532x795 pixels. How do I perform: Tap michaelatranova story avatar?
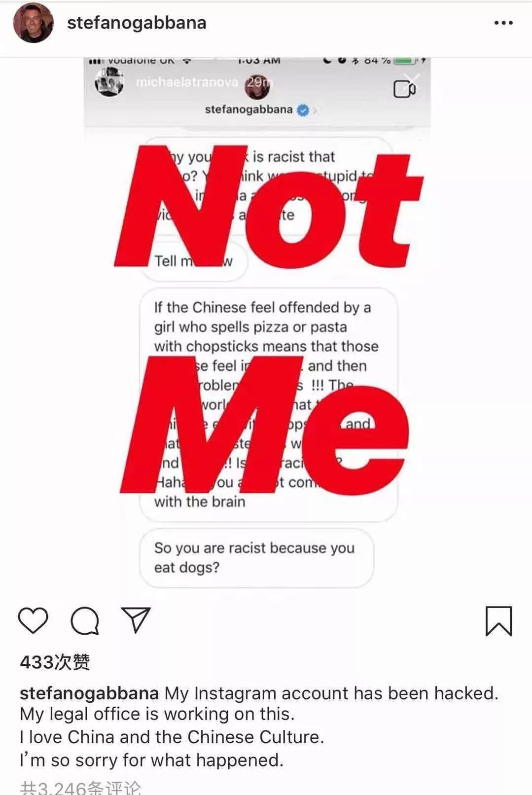(x=109, y=82)
